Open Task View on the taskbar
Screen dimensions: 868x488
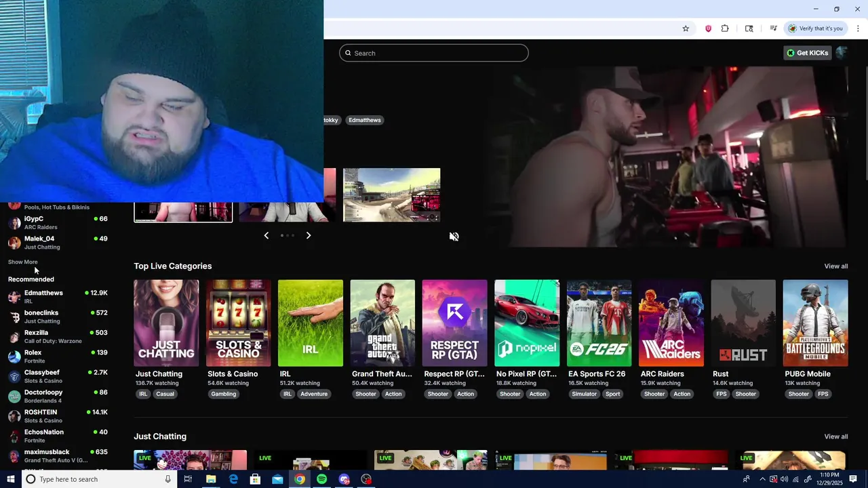188,479
